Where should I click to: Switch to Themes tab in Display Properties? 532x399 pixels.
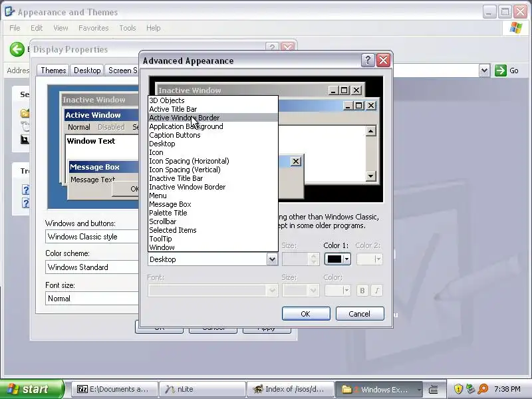click(53, 70)
